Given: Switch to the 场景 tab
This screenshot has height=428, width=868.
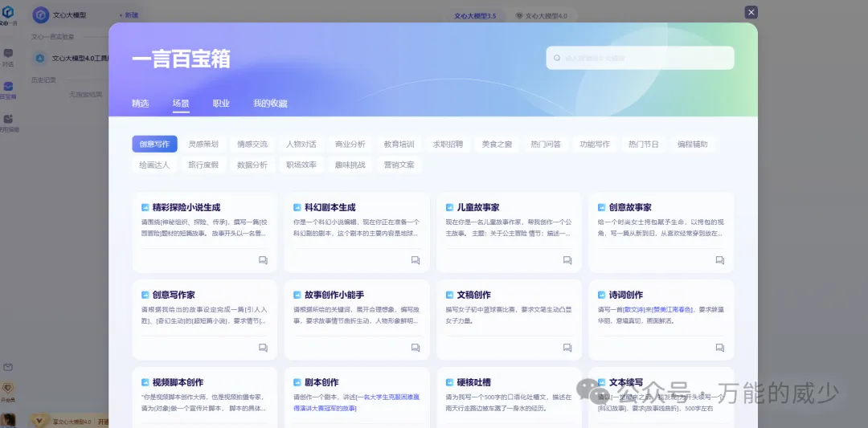Looking at the screenshot, I should (181, 104).
